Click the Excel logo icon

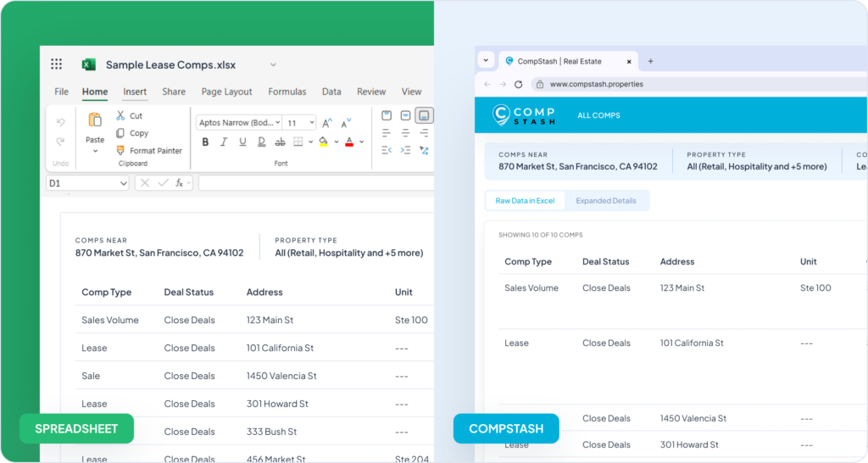tap(88, 64)
